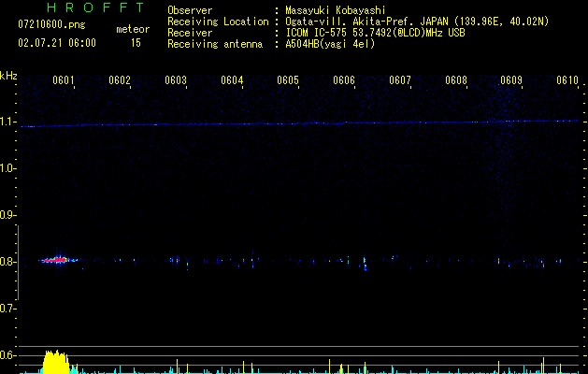Click the Ogata-vill. Akita-Pref. JAPAN location text
Screen dimensions: 588x374
(417, 22)
